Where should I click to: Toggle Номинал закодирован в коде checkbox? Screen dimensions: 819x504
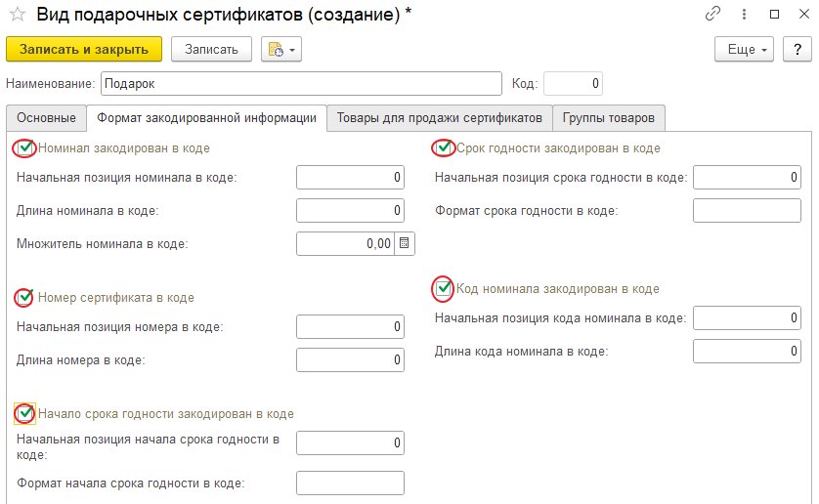pos(24,148)
